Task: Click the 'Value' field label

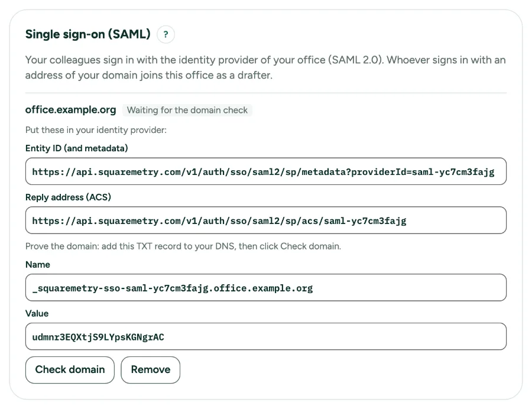Action: click(37, 313)
